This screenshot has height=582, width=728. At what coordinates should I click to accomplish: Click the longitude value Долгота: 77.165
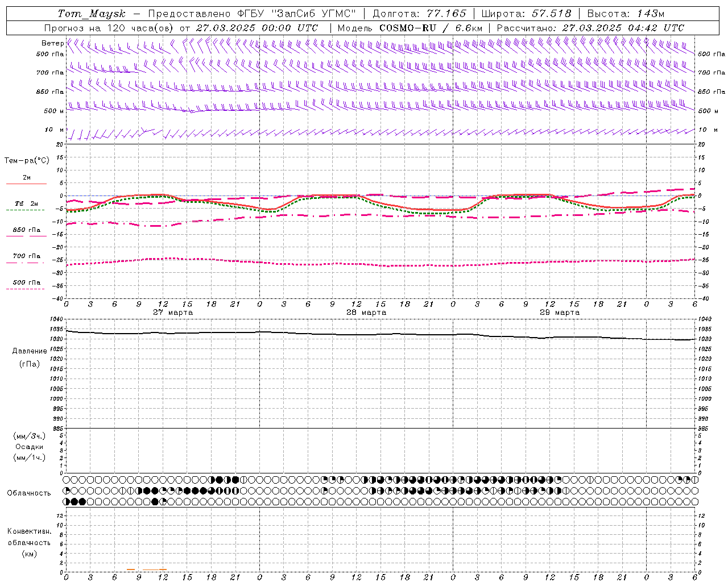419,14
